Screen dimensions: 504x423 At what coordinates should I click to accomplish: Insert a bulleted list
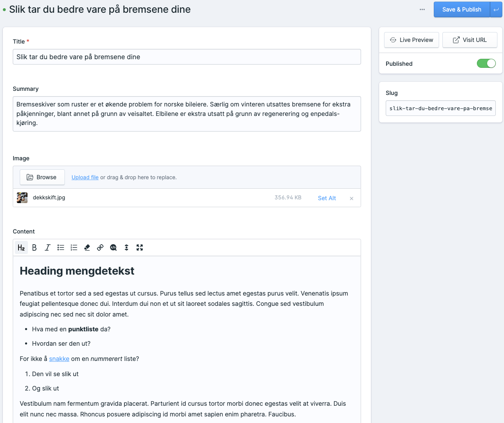click(x=61, y=247)
